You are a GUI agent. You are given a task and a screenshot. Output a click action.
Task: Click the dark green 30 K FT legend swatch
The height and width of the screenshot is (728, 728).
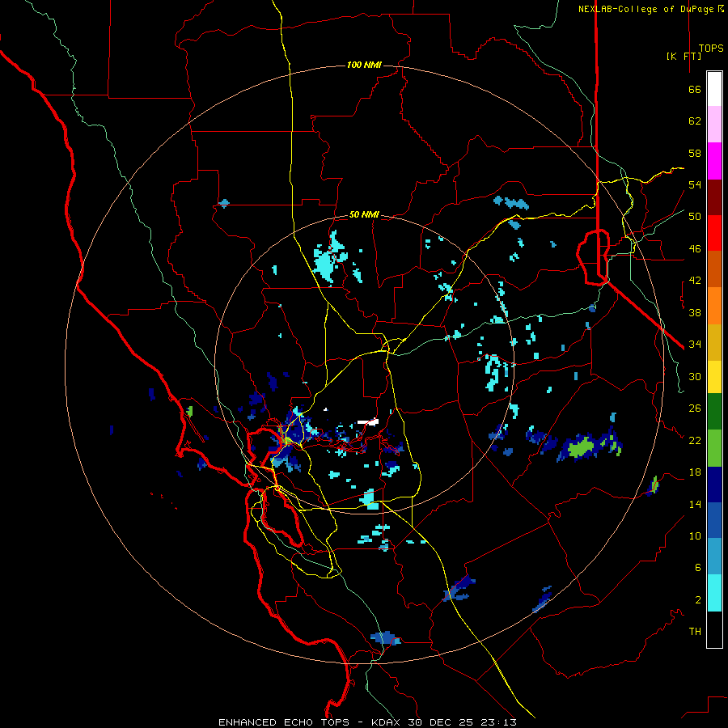pos(714,412)
